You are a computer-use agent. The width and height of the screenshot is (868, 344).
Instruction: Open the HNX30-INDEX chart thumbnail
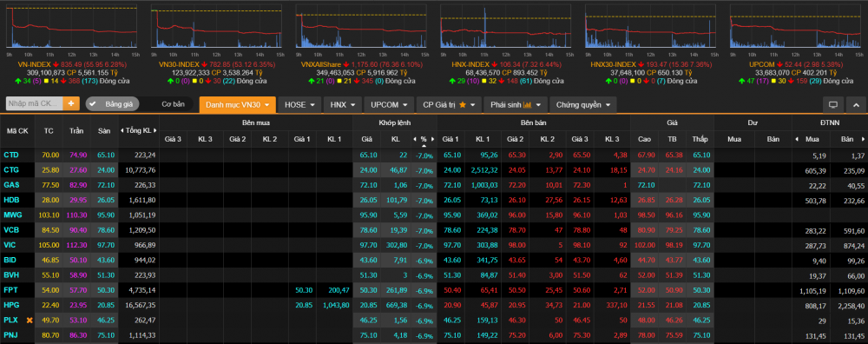(x=650, y=27)
